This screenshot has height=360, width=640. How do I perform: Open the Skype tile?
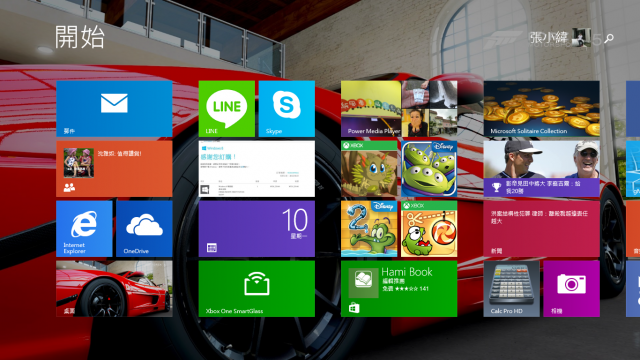pos(287,109)
